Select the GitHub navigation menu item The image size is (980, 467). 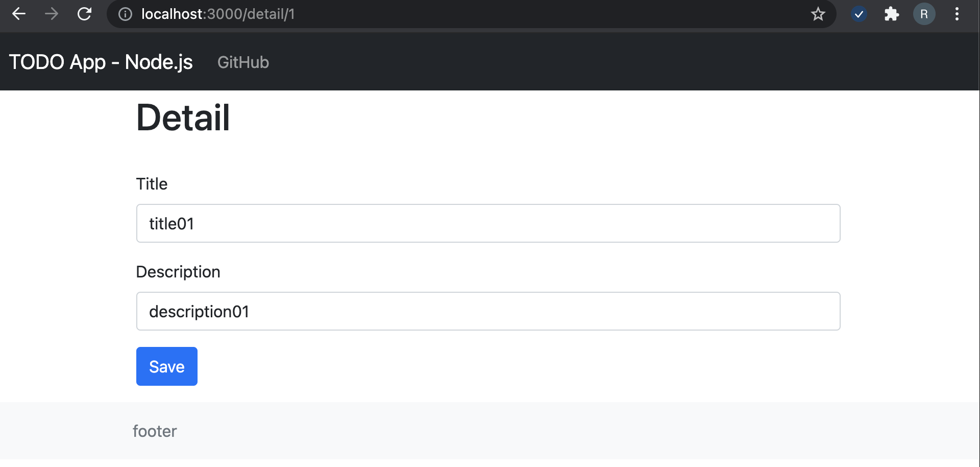tap(243, 62)
